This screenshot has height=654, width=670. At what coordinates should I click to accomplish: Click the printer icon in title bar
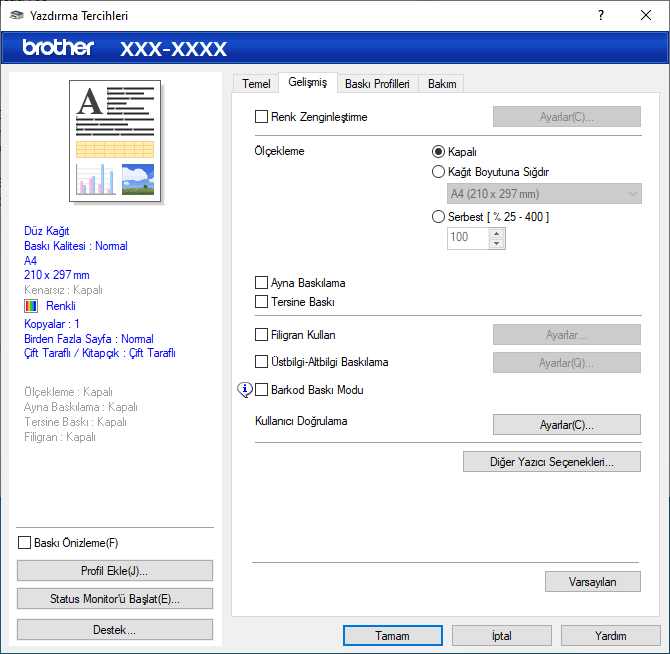(x=16, y=16)
